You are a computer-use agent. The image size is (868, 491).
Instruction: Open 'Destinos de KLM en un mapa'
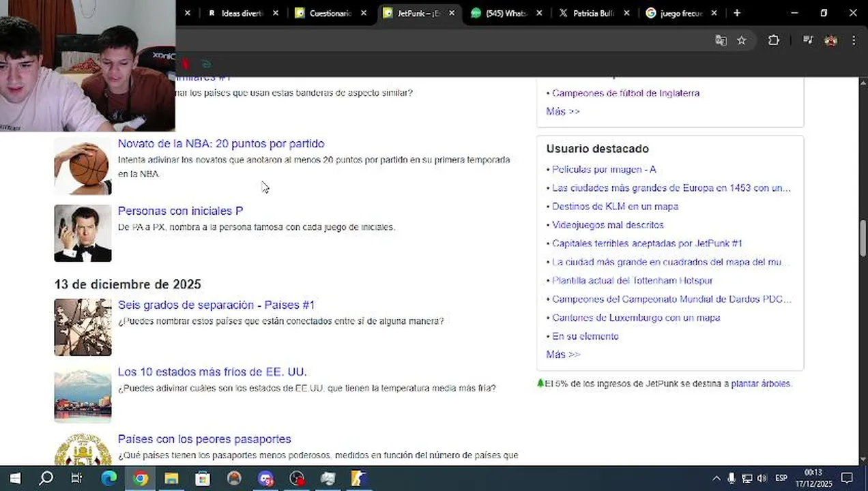[x=615, y=206]
